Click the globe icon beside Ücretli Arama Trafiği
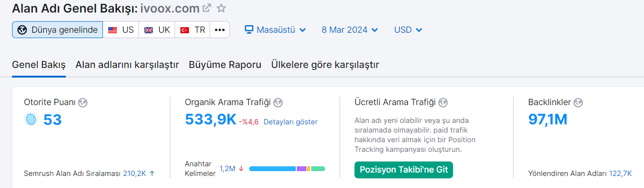 click(x=443, y=102)
